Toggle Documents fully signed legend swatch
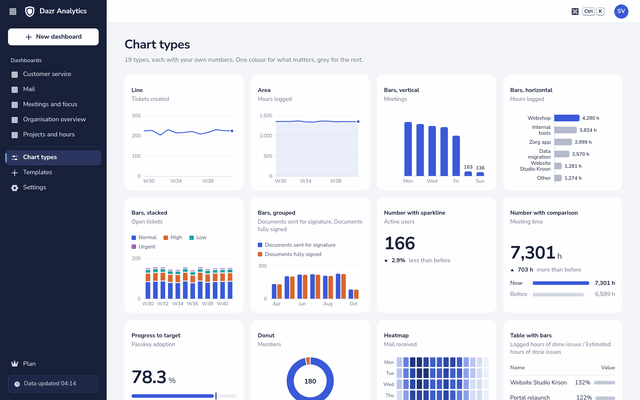Screen dimensions: 640x400 (260, 254)
